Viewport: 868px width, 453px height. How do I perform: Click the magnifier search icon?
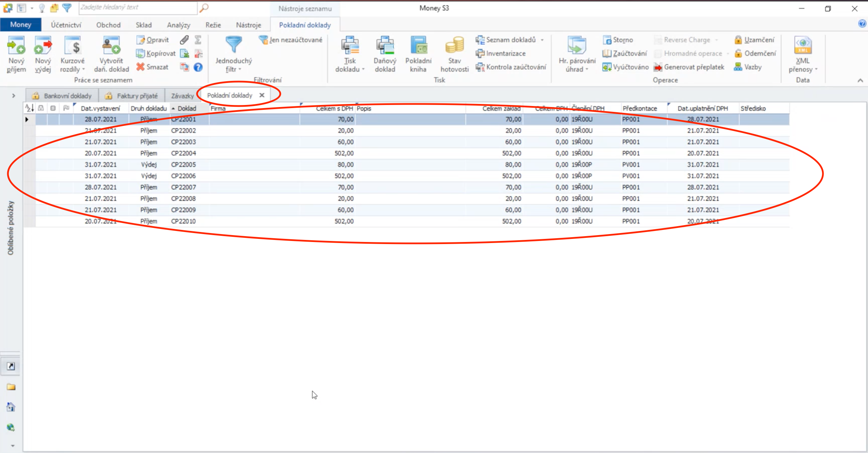click(204, 8)
